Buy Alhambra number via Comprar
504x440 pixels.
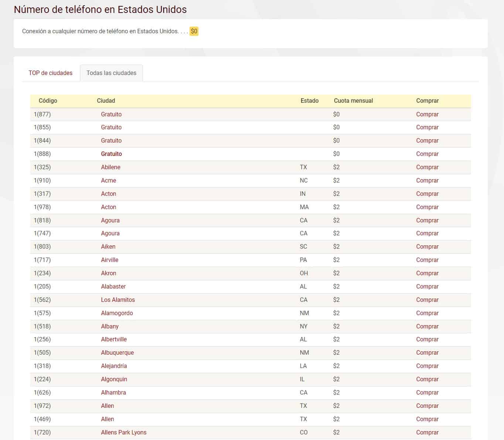point(427,392)
